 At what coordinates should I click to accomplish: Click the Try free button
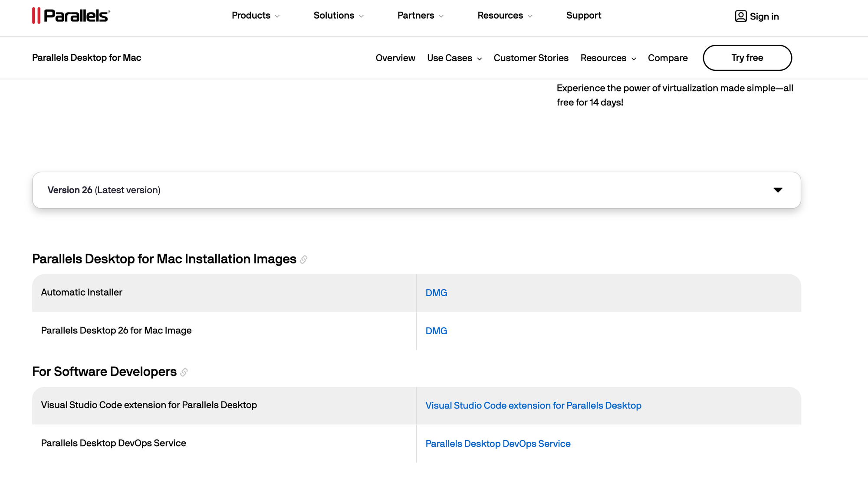pos(747,58)
